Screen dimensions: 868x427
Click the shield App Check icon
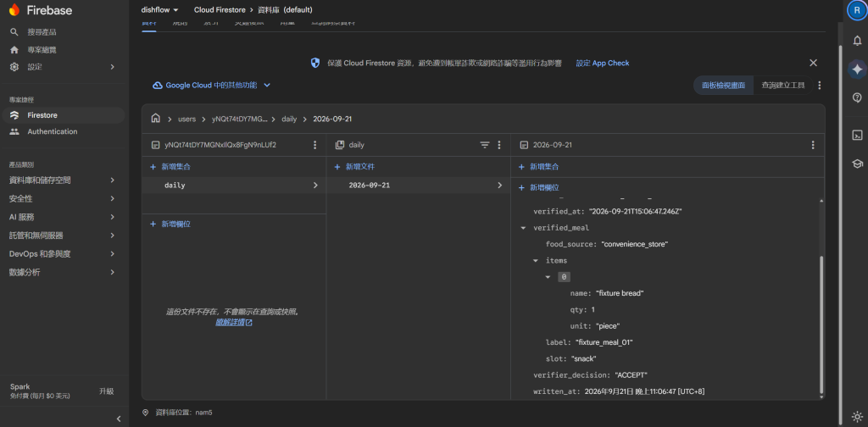(x=315, y=63)
